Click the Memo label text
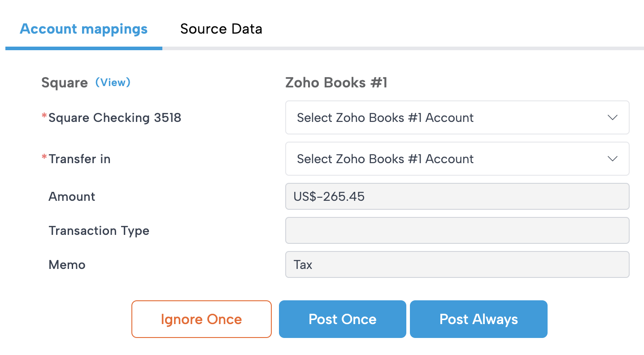Viewport: 644px width, 355px height. pyautogui.click(x=67, y=265)
